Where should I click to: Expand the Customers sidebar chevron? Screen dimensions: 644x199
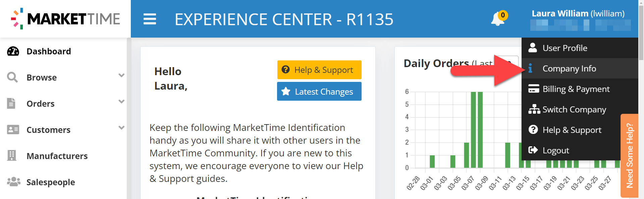point(121,128)
